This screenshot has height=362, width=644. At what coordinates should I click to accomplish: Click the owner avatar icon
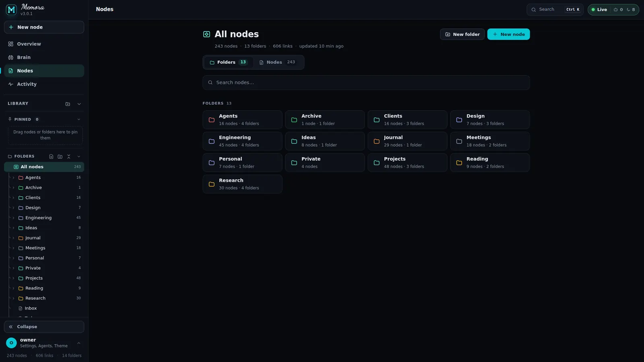tap(11, 343)
